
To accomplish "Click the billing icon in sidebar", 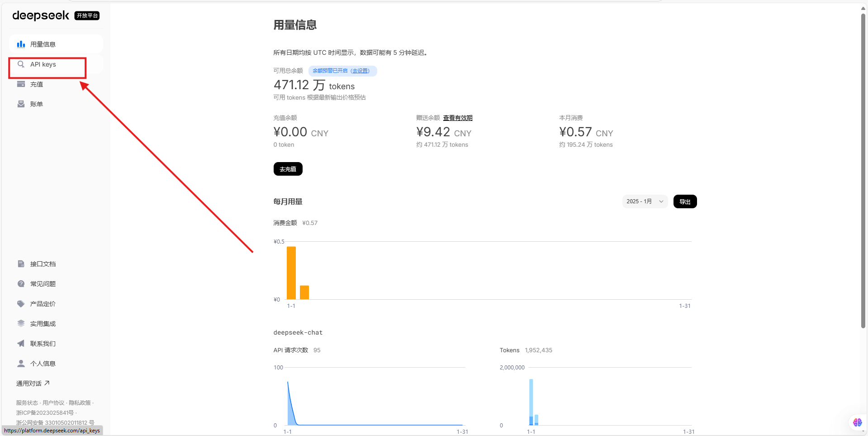I will tap(21, 104).
